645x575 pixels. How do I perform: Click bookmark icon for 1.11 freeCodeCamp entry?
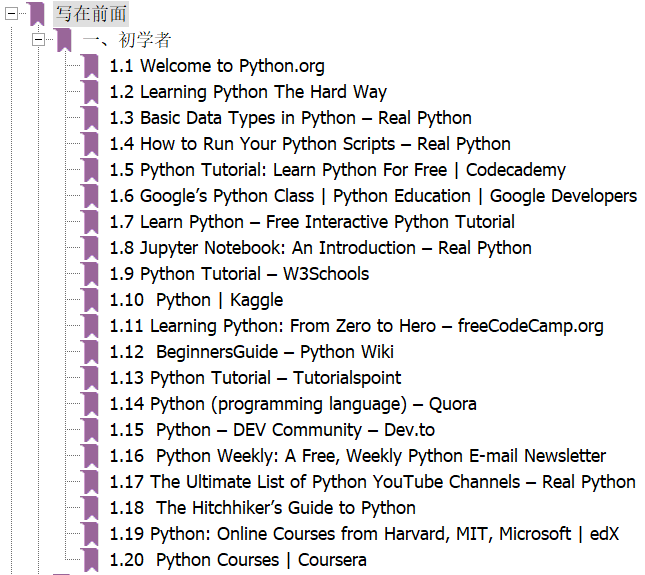(91, 326)
